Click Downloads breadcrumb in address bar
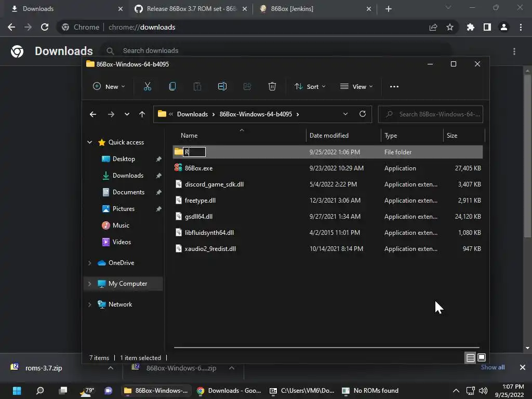Image resolution: width=532 pixels, height=399 pixels. point(192,114)
